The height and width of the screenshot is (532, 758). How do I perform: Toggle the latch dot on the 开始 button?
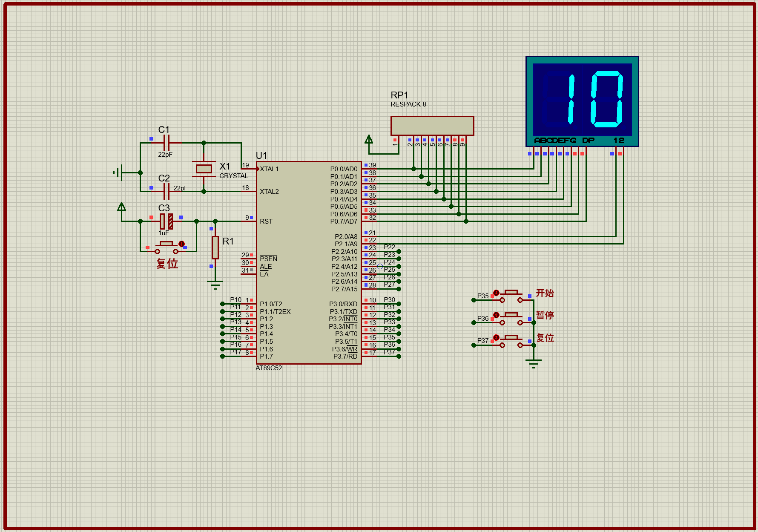click(x=496, y=293)
